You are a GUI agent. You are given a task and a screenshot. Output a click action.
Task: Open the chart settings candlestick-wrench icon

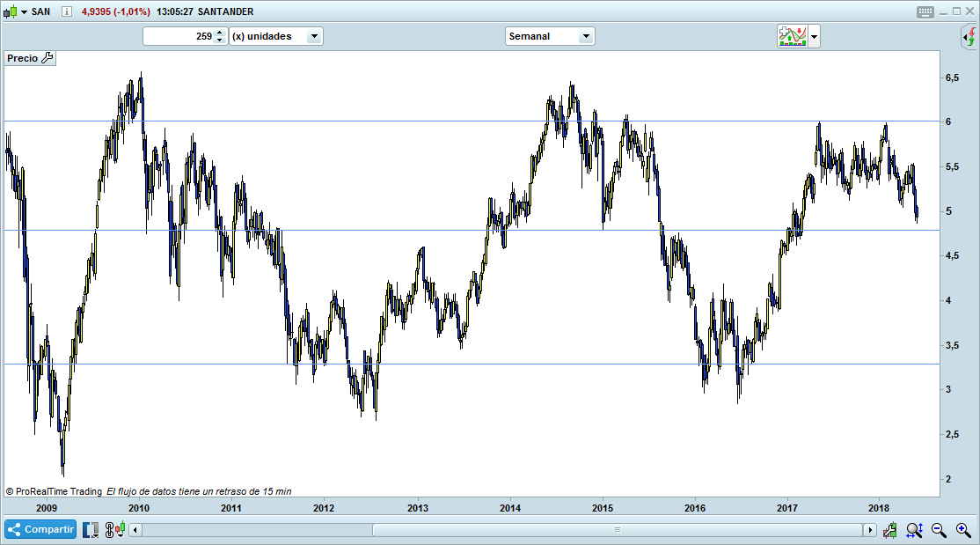[x=889, y=529]
